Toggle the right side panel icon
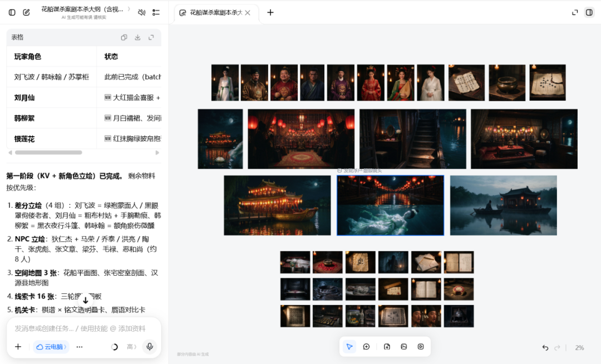601x364 pixels. coord(589,12)
